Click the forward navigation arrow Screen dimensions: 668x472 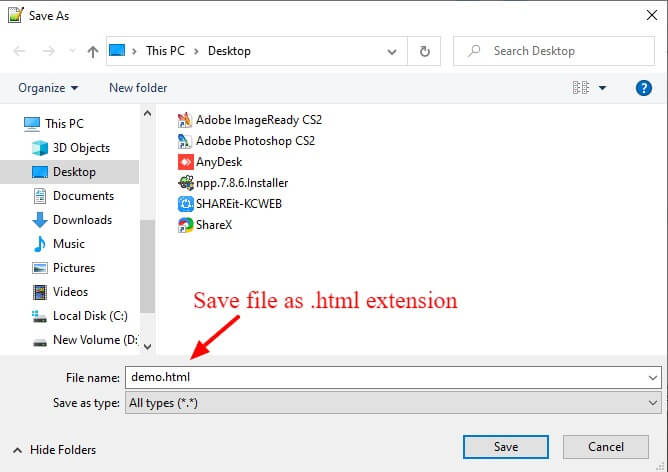[x=49, y=51]
